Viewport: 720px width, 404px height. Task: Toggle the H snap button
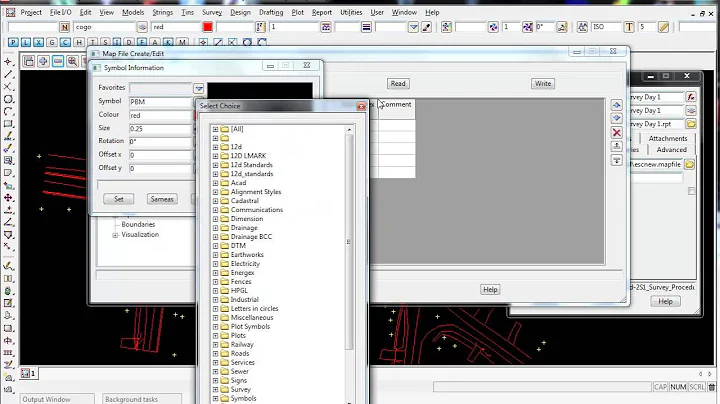coord(79,43)
